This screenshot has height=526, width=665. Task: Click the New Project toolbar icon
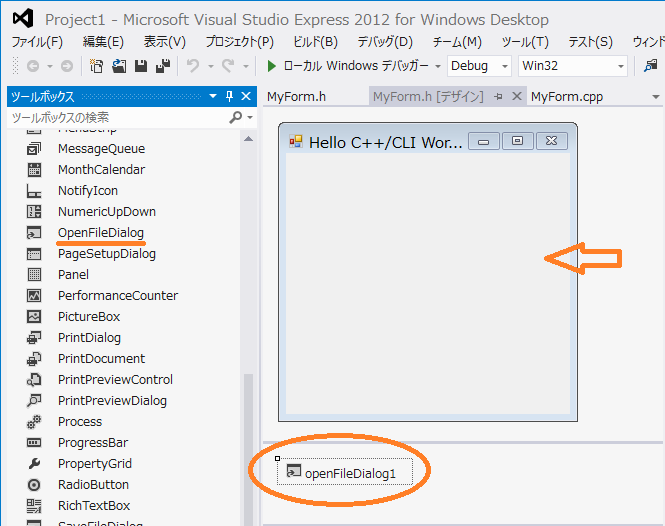point(96,66)
